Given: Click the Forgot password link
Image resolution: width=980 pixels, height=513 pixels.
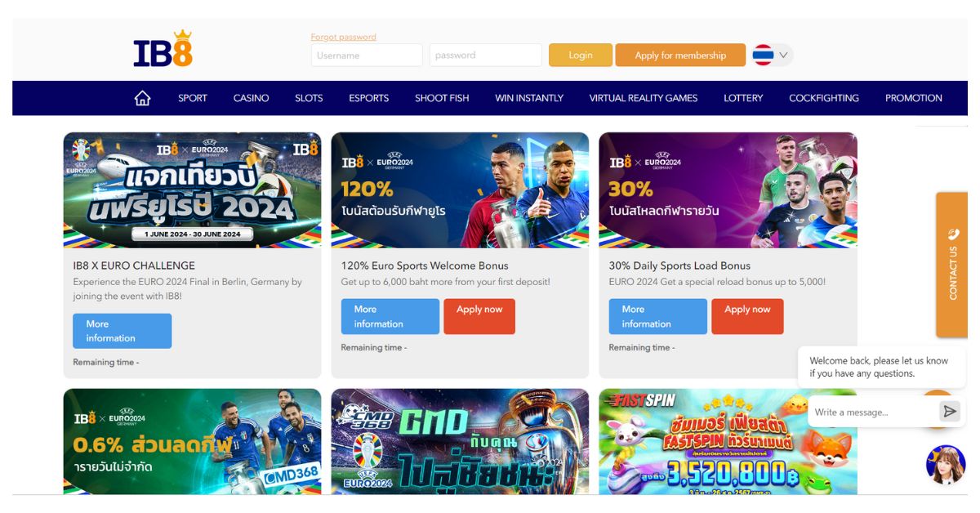Looking at the screenshot, I should 344,37.
